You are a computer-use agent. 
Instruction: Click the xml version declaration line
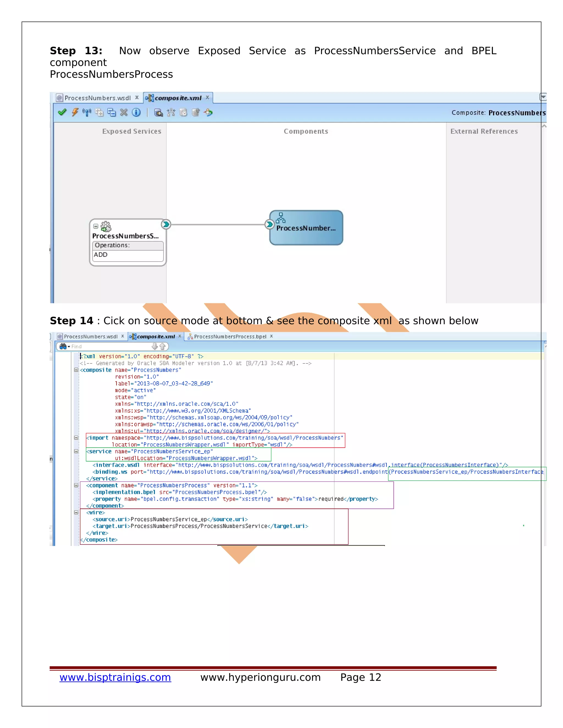141,356
